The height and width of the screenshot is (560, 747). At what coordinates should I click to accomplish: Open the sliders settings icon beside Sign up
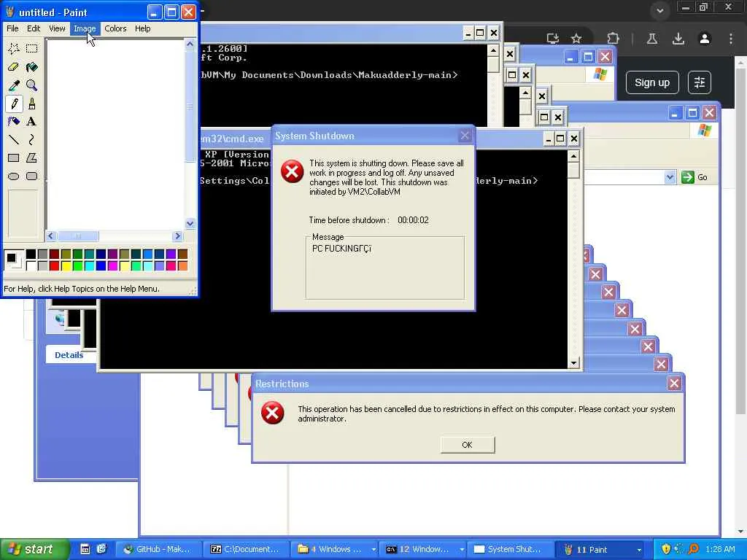click(700, 82)
